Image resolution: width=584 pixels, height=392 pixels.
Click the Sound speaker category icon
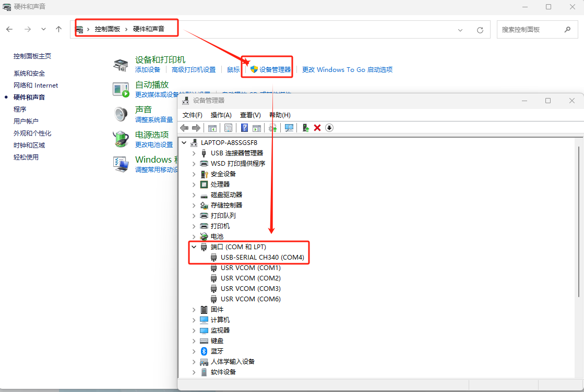point(121,114)
